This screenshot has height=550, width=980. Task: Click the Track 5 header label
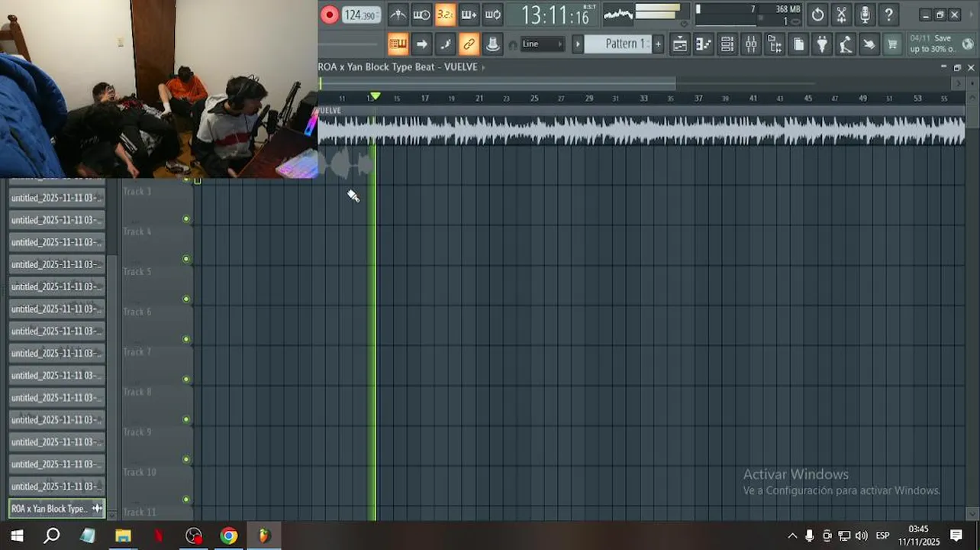(137, 272)
